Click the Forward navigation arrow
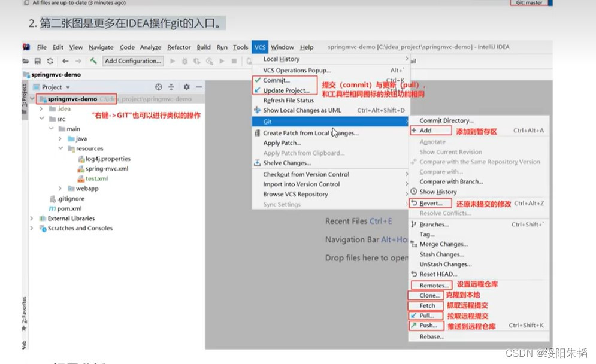 click(x=78, y=61)
